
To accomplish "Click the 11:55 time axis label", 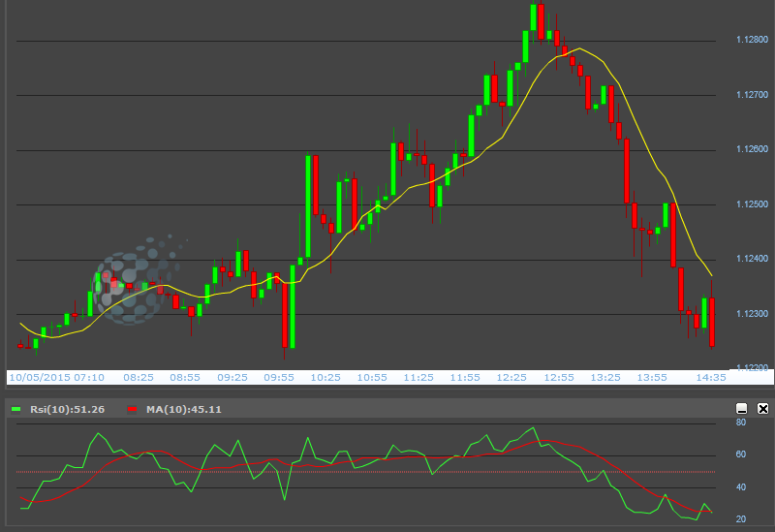I will coord(465,377).
